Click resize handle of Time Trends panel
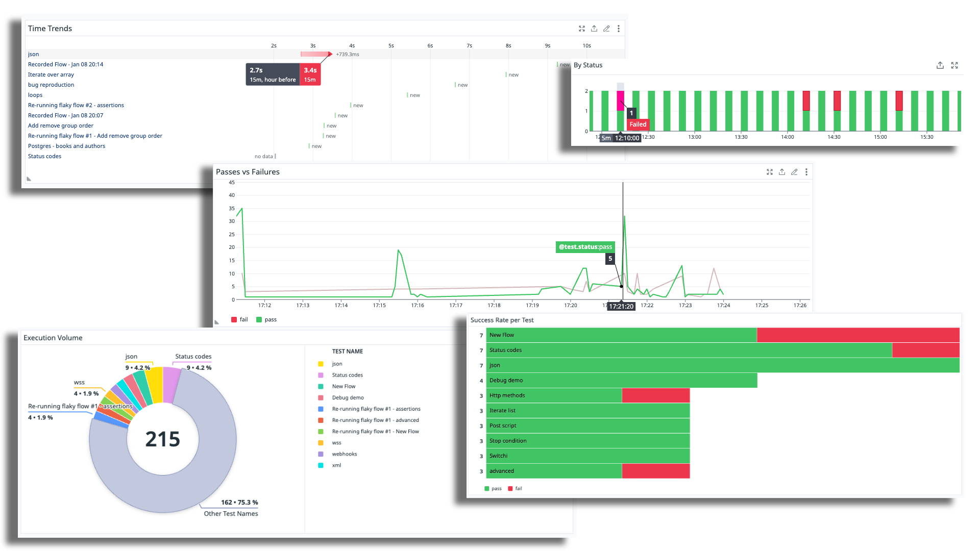The width and height of the screenshot is (980, 551). 29,179
